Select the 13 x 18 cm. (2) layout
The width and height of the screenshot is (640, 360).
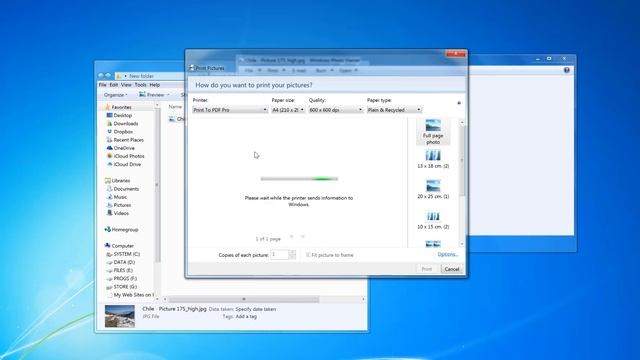433,159
